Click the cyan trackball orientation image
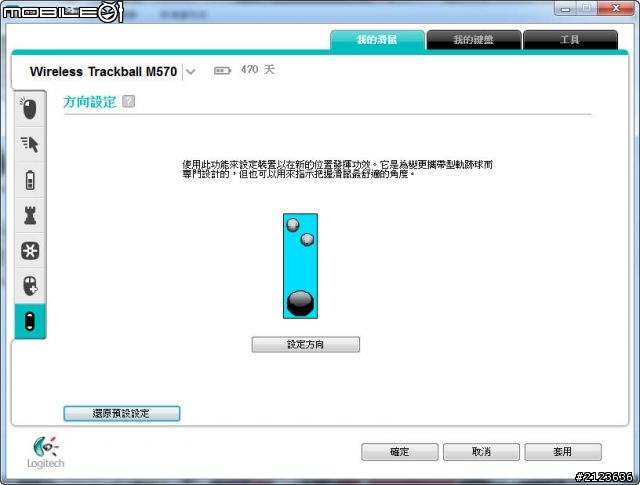Image resolution: width=640 pixels, height=485 pixels. click(x=300, y=266)
